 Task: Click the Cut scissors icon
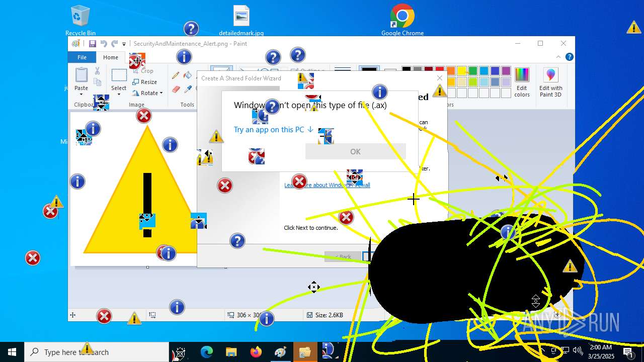98,71
